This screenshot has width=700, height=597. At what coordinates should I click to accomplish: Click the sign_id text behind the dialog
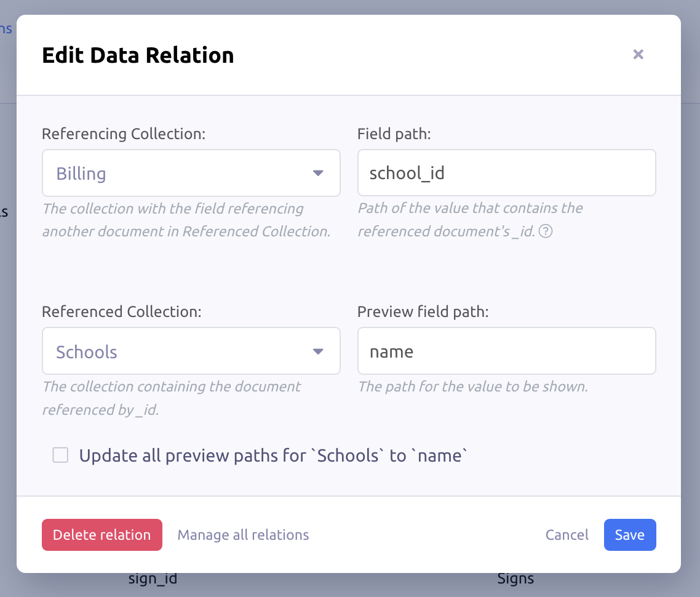(153, 579)
